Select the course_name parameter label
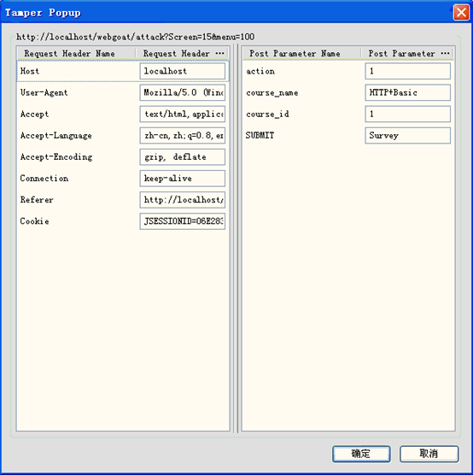The width and height of the screenshot is (473, 476). pyautogui.click(x=272, y=93)
